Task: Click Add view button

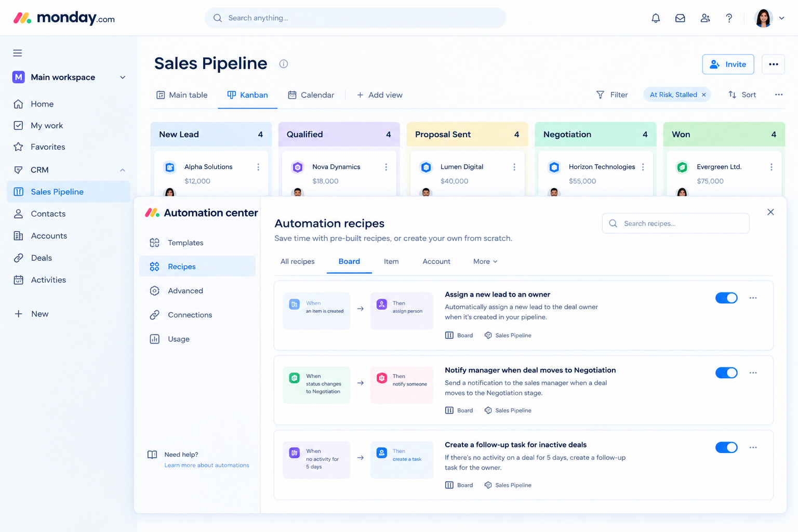Action: [x=379, y=95]
